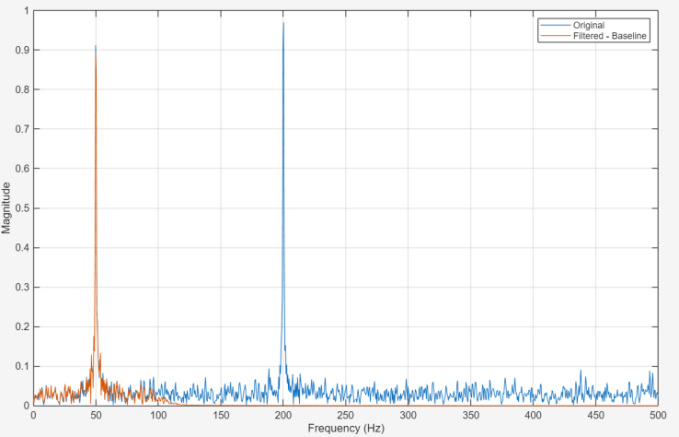Image resolution: width=679 pixels, height=437 pixels.
Task: Click the x-axis tick label 200
Action: point(283,415)
